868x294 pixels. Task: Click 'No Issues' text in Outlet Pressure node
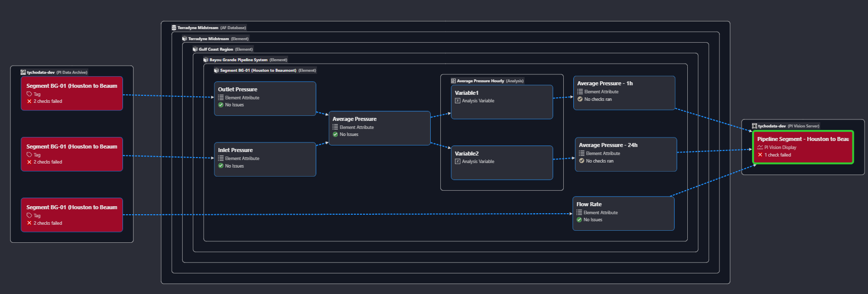(234, 105)
